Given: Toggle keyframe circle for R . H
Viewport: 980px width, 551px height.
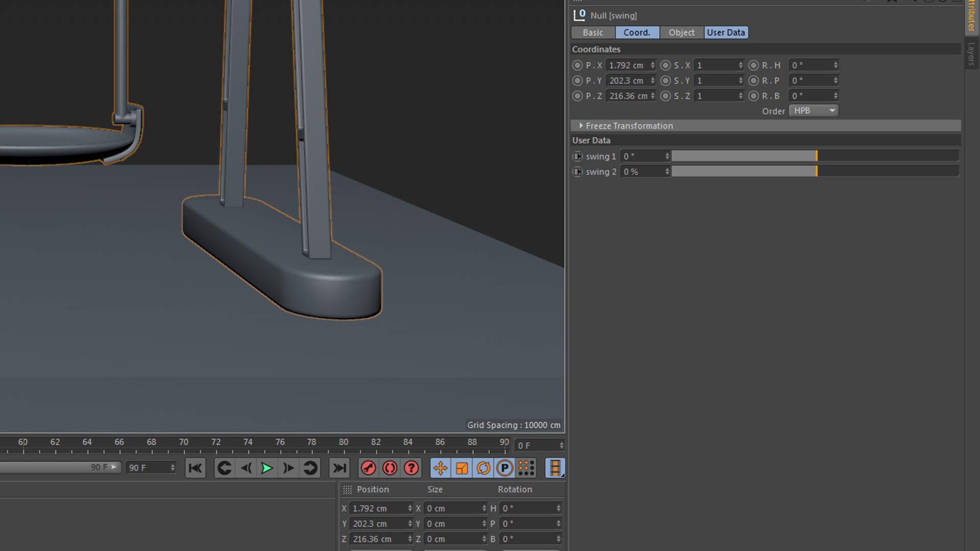Looking at the screenshot, I should (x=754, y=65).
